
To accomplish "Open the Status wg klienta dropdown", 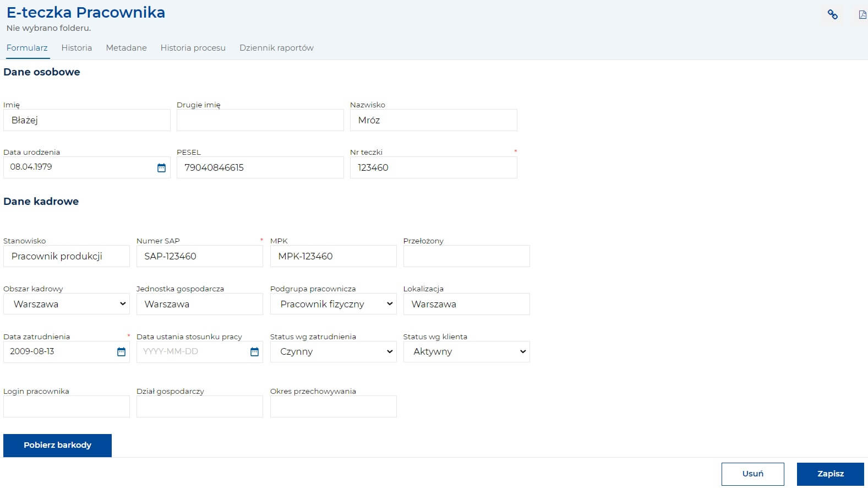I will pyautogui.click(x=466, y=351).
